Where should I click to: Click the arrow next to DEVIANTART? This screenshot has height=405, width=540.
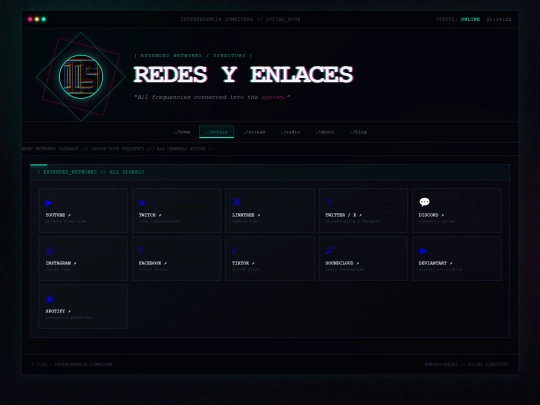pos(451,263)
